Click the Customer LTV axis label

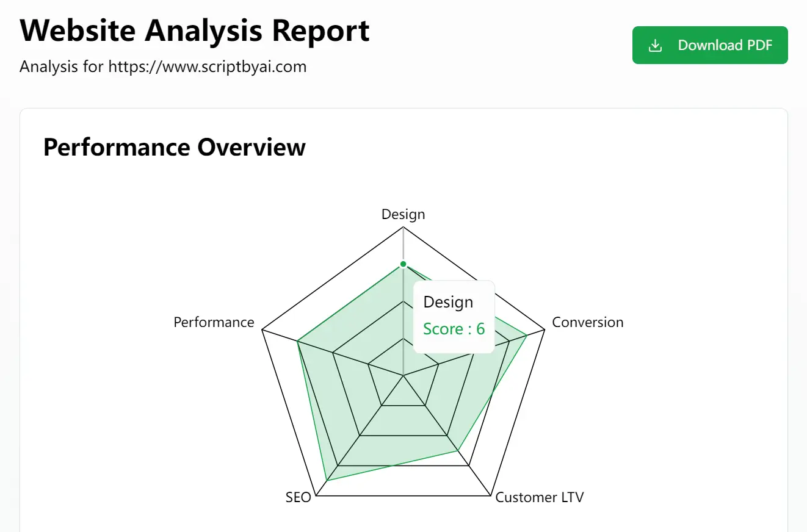pos(540,497)
